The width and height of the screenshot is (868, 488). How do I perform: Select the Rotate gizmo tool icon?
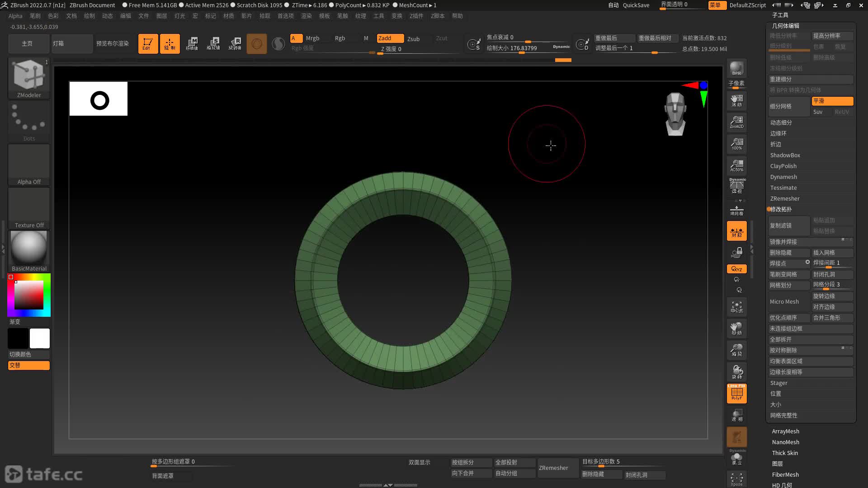click(x=235, y=44)
